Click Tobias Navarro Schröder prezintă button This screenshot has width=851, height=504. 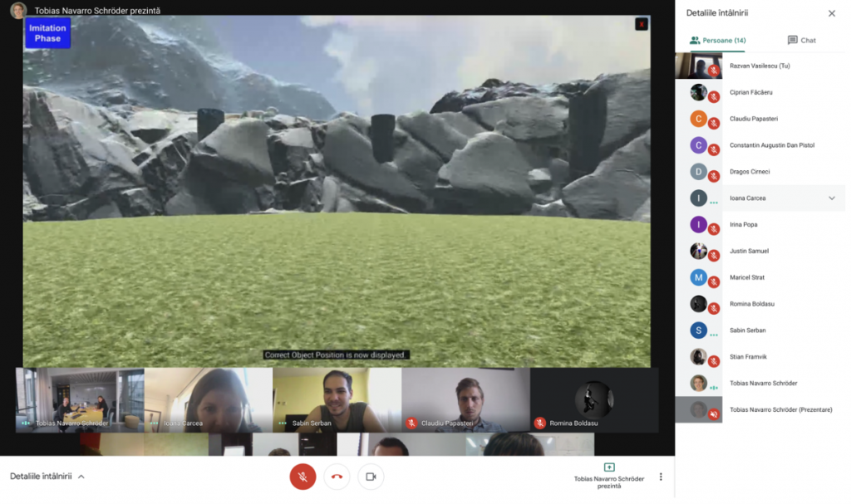tap(609, 475)
